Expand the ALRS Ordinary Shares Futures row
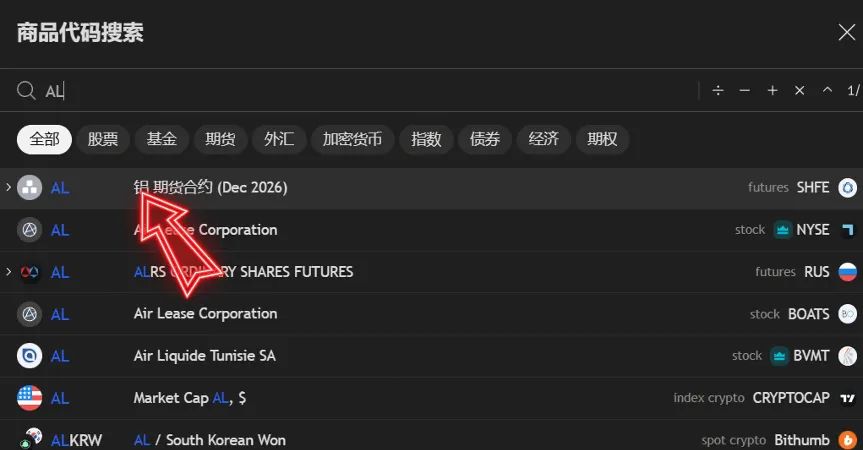Viewport: 863px width, 450px height. pyautogui.click(x=9, y=272)
